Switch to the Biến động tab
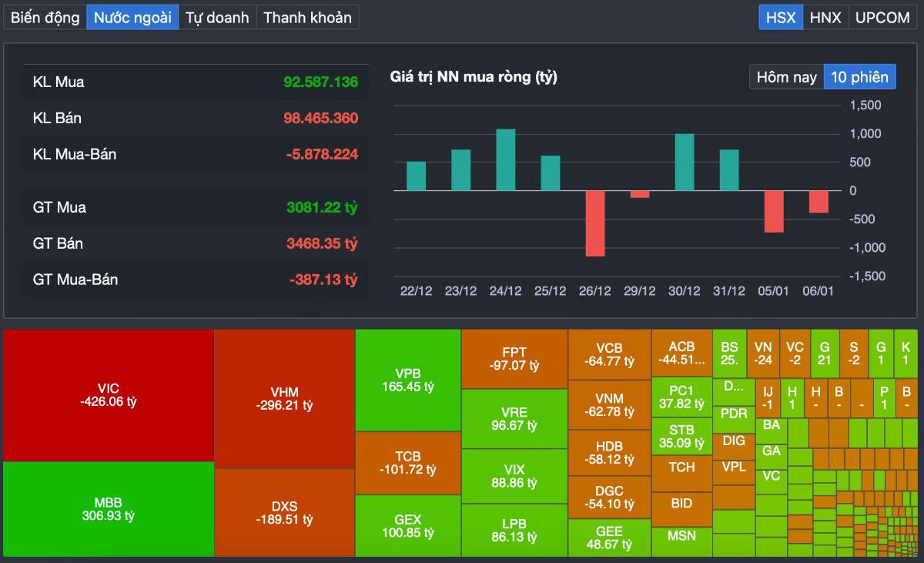 [44, 16]
